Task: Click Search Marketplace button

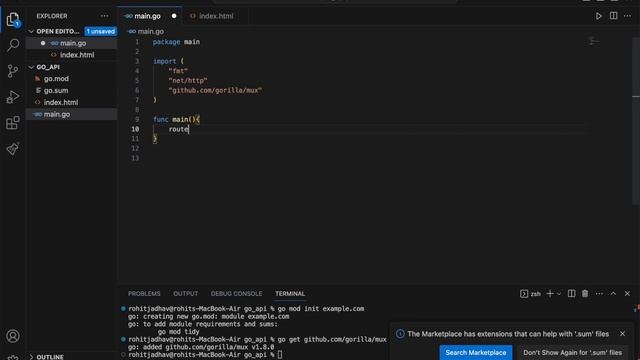Action: 476,352
